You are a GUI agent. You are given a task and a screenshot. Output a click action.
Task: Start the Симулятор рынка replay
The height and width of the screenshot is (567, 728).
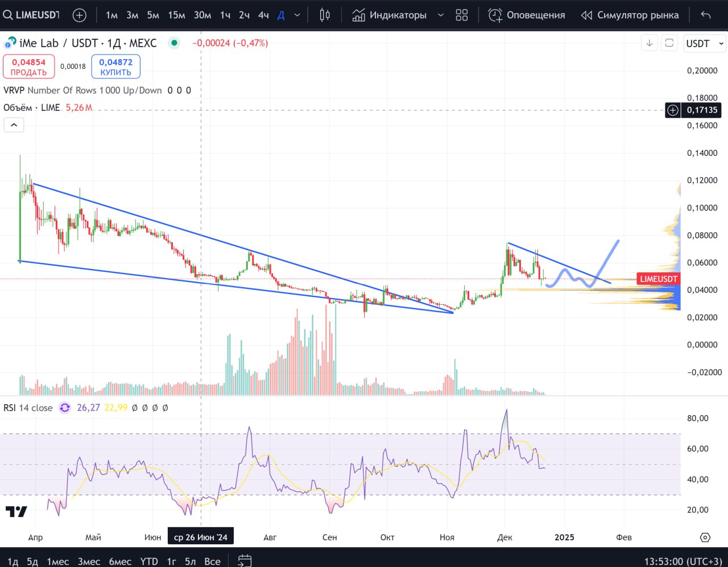coord(630,15)
